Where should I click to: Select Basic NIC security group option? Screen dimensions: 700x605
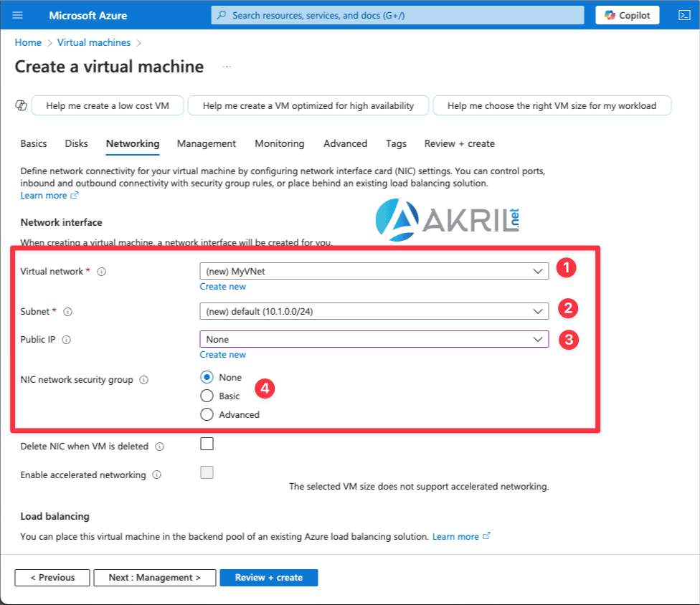207,396
